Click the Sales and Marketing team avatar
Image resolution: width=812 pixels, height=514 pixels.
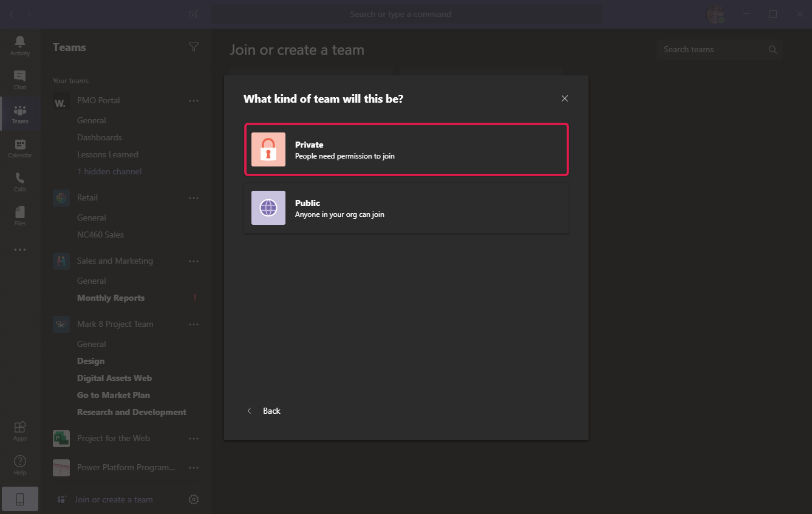(x=61, y=261)
